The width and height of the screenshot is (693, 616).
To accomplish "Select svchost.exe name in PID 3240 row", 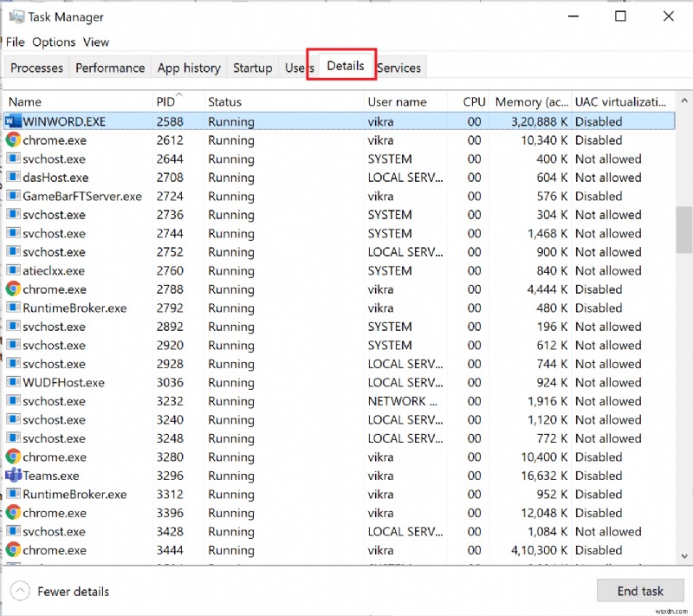I will (x=54, y=420).
